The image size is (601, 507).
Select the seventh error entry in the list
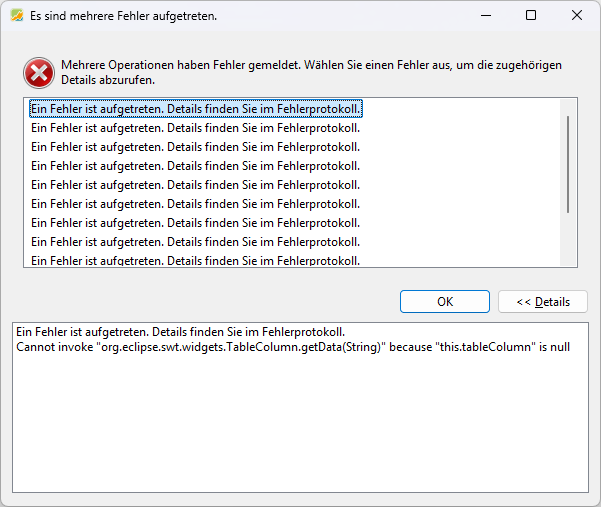(x=195, y=223)
